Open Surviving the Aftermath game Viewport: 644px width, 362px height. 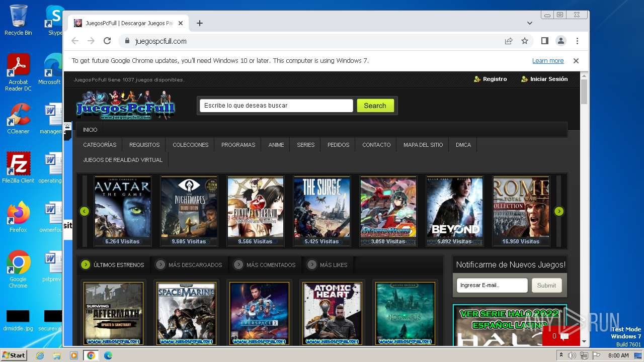click(114, 313)
